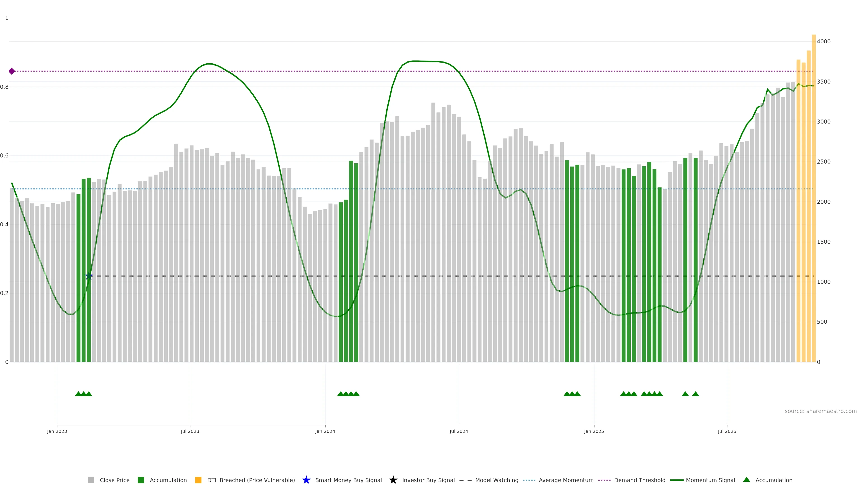Click the purple Demand Threshold diamond marker
Screen dimensions: 868x488
[x=12, y=71]
